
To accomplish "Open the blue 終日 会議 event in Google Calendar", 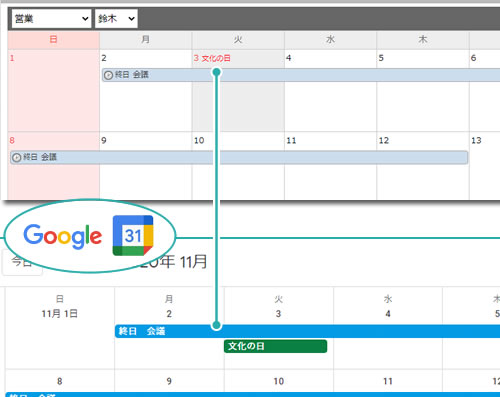I will (307, 331).
